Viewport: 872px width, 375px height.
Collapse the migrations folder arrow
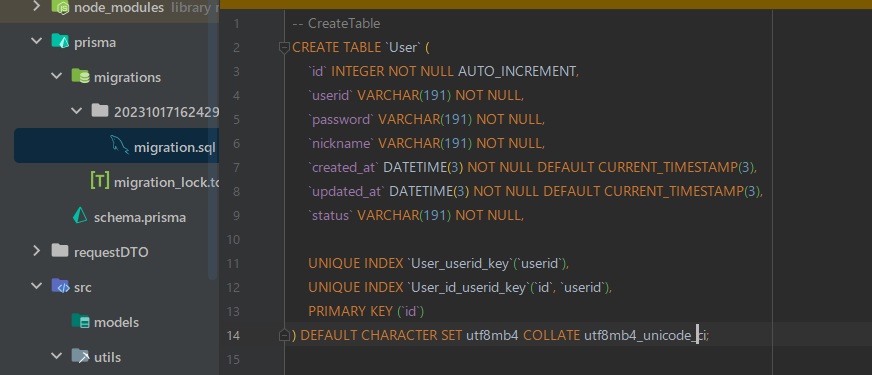click(x=57, y=76)
